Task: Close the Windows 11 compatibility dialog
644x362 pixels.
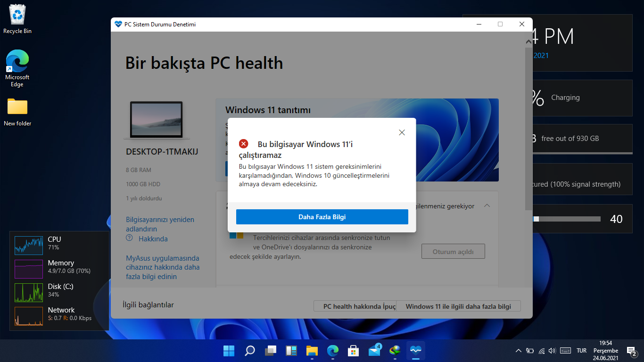Action: tap(402, 133)
